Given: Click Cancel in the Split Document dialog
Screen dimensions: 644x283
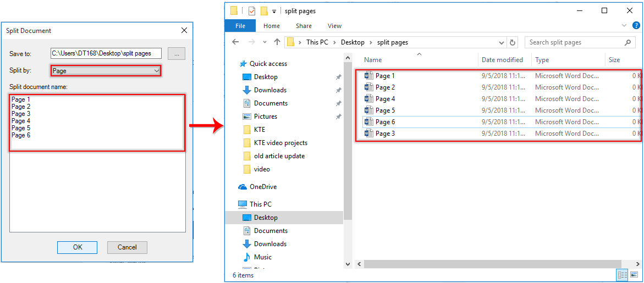Looking at the screenshot, I should click(128, 247).
